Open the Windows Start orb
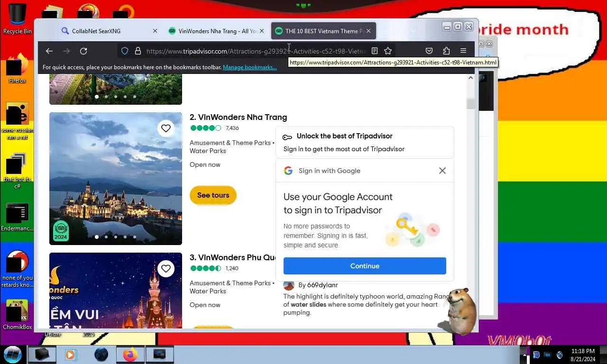 tap(13, 354)
